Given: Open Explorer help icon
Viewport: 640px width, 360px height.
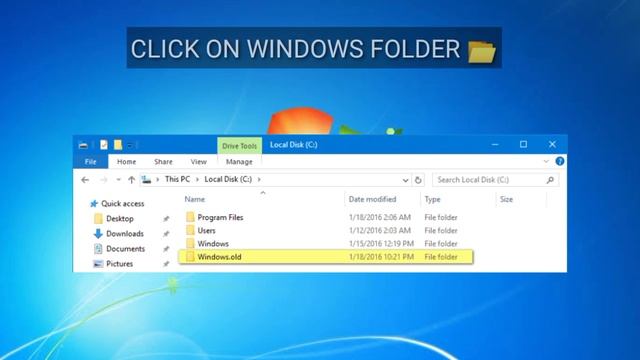Looking at the screenshot, I should click(x=560, y=161).
